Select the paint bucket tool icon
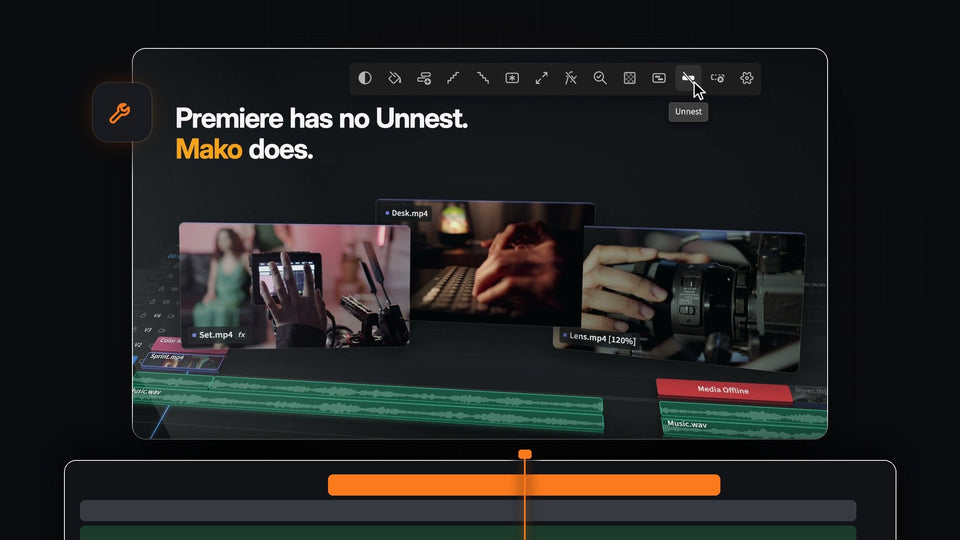 pos(394,78)
